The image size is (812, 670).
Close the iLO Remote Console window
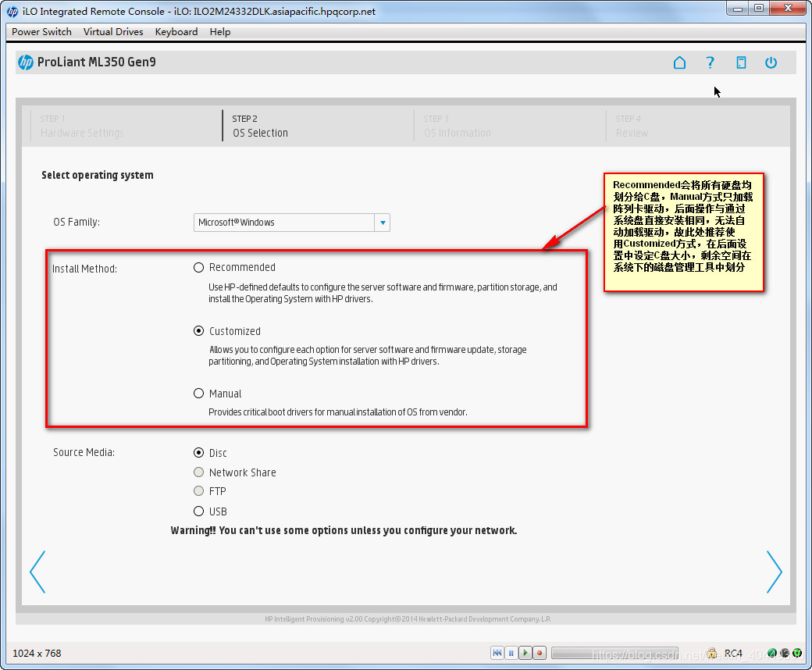coord(788,9)
